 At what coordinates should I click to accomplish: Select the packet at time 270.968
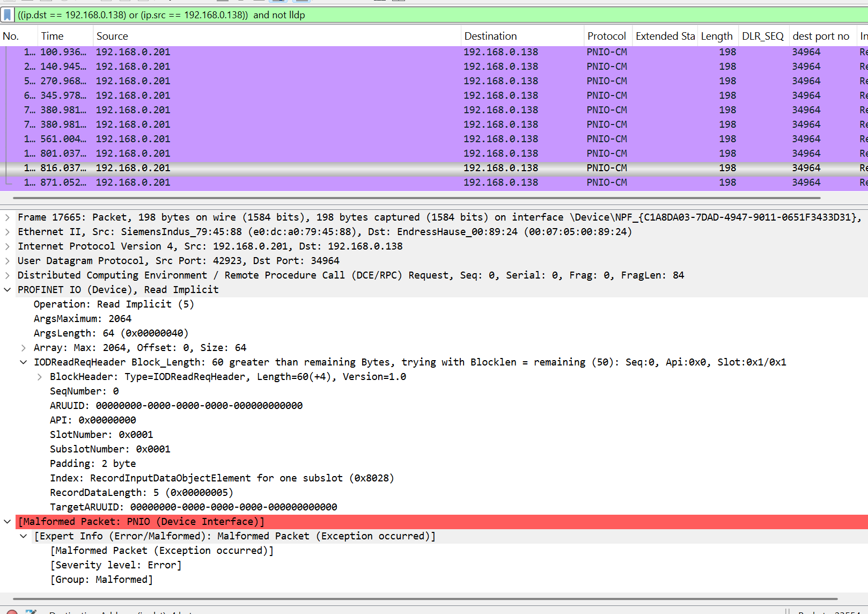coord(434,81)
